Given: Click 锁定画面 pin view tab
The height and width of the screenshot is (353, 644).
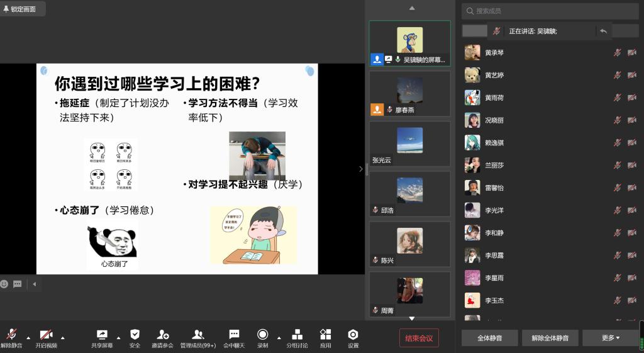Looking at the screenshot, I should click(x=23, y=9).
